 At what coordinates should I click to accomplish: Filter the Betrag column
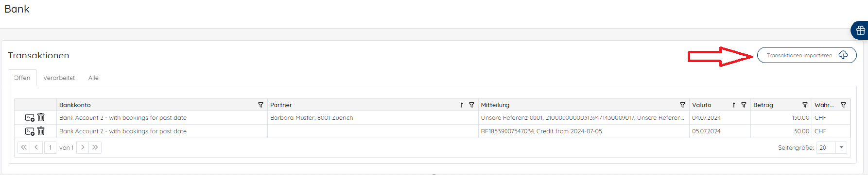805,105
